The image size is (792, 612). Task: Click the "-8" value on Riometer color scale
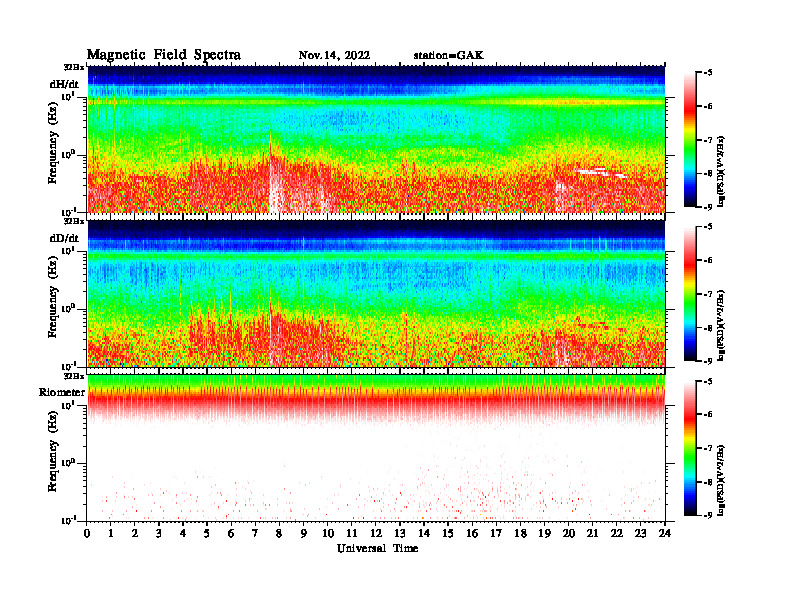pos(708,482)
